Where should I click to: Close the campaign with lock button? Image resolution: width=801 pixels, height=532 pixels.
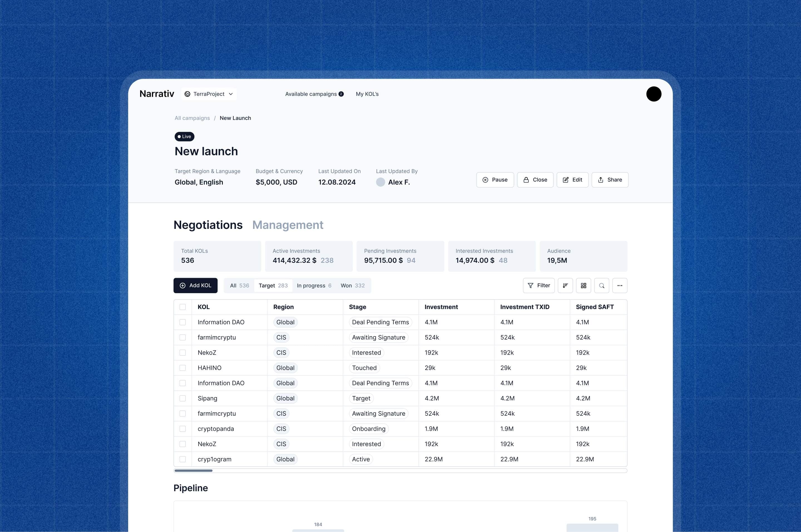[535, 180]
